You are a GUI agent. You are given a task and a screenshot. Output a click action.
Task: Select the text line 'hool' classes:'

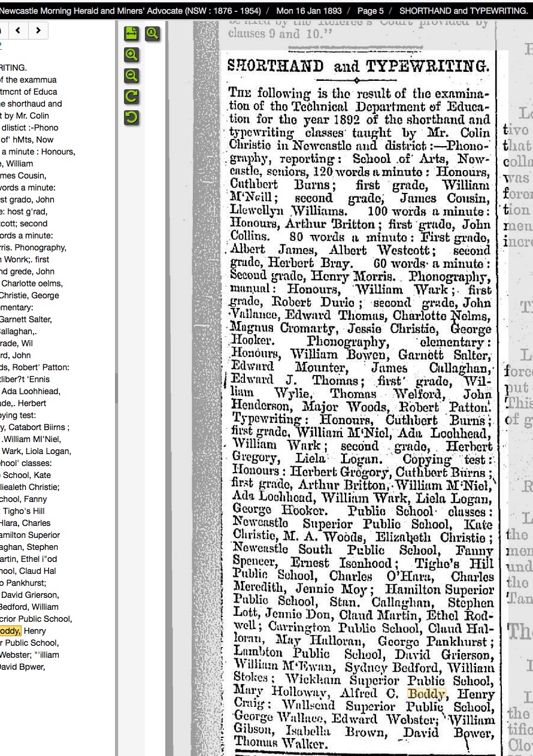click(26, 463)
